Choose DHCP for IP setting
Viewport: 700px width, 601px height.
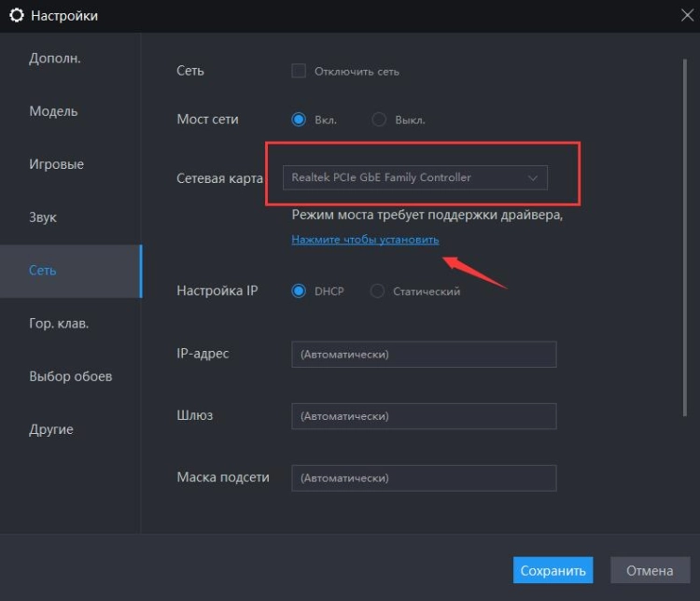(299, 291)
